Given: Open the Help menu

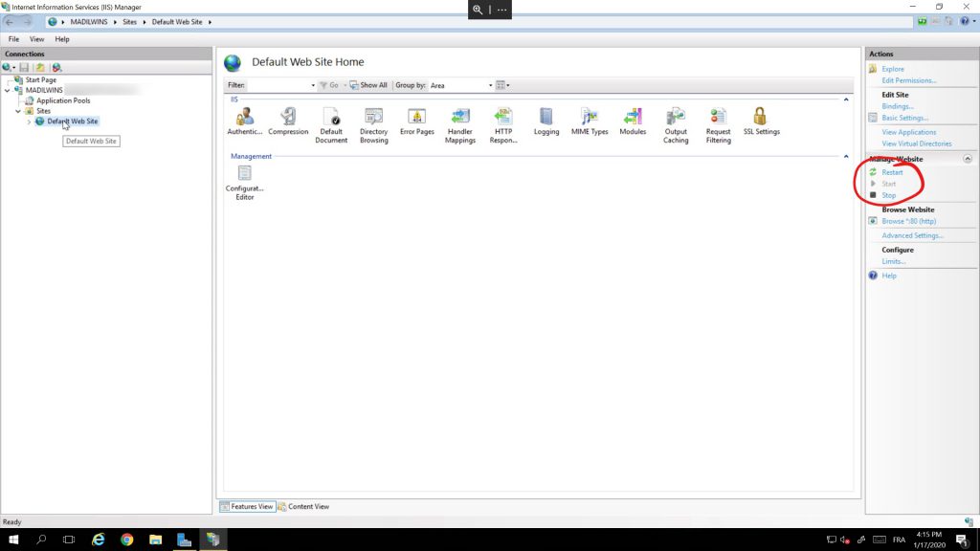Looking at the screenshot, I should [x=62, y=38].
